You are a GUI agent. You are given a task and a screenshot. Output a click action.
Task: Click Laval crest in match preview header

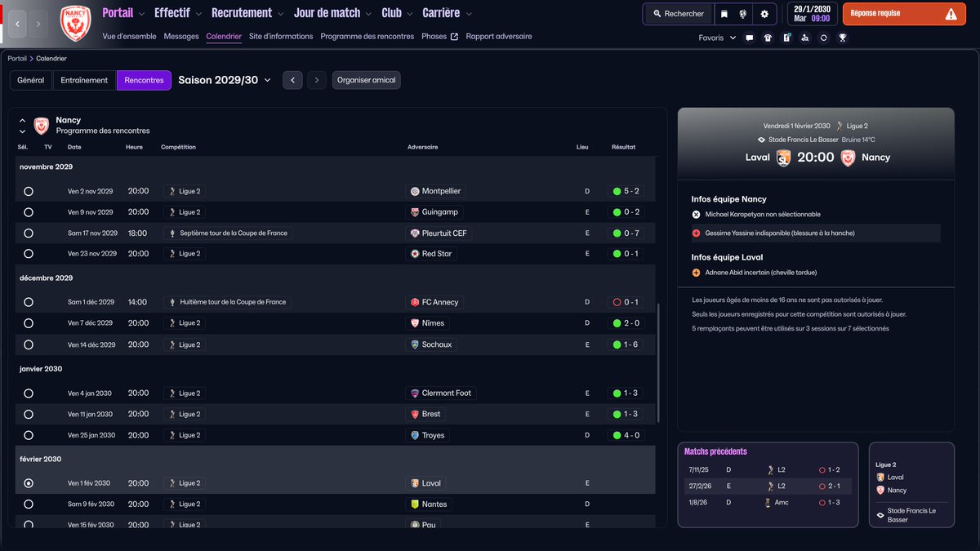tap(783, 158)
